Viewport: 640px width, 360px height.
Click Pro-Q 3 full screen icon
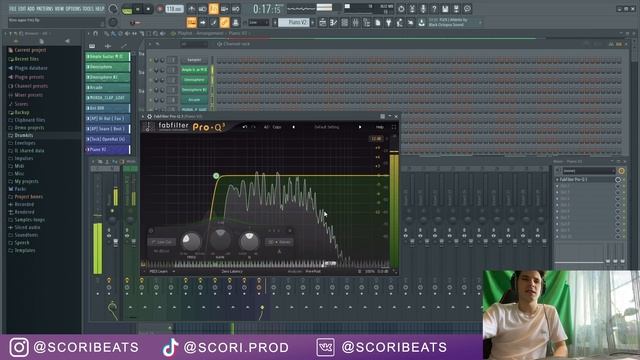click(394, 127)
